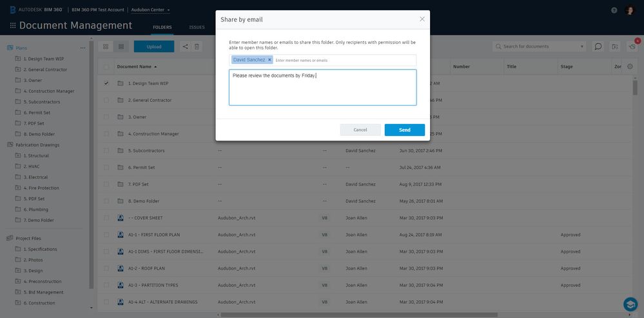Image resolution: width=644 pixels, height=318 pixels.
Task: Remove David Sanchez recipient chip
Action: coord(269,59)
